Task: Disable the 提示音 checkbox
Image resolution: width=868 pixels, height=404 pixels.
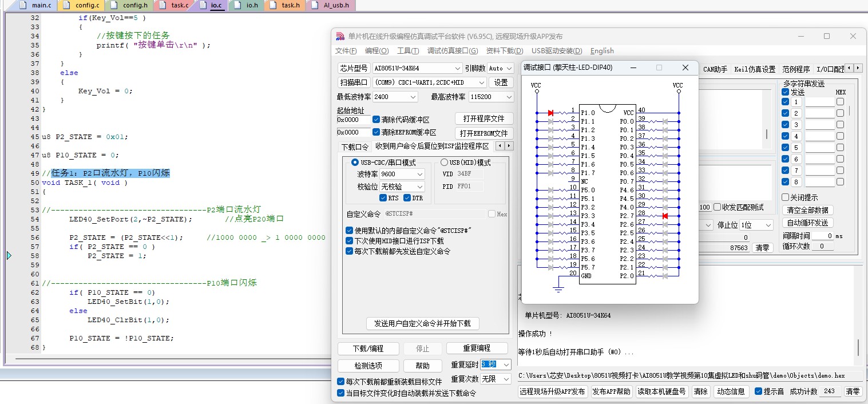Action: 759,391
